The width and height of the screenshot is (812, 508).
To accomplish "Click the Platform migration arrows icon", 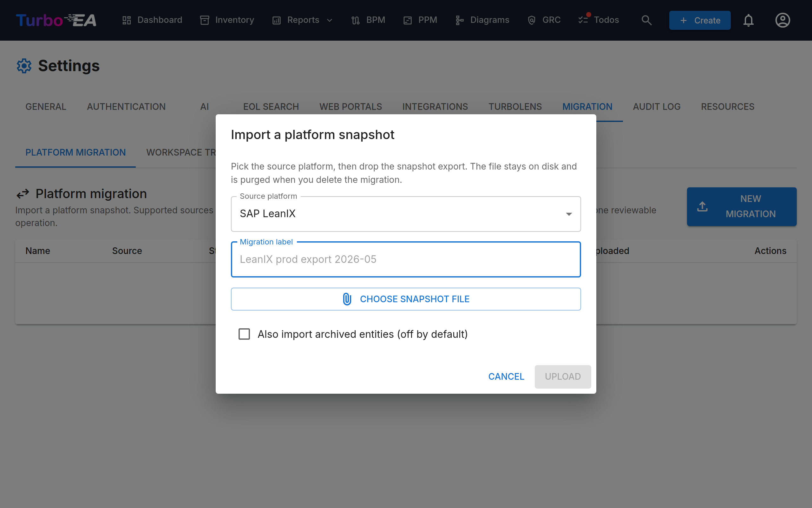I will 23,194.
